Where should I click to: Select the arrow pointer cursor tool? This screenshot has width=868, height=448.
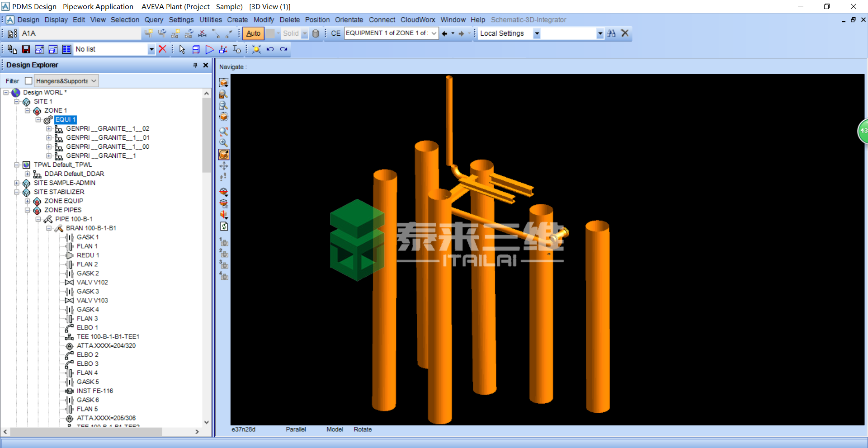point(182,49)
